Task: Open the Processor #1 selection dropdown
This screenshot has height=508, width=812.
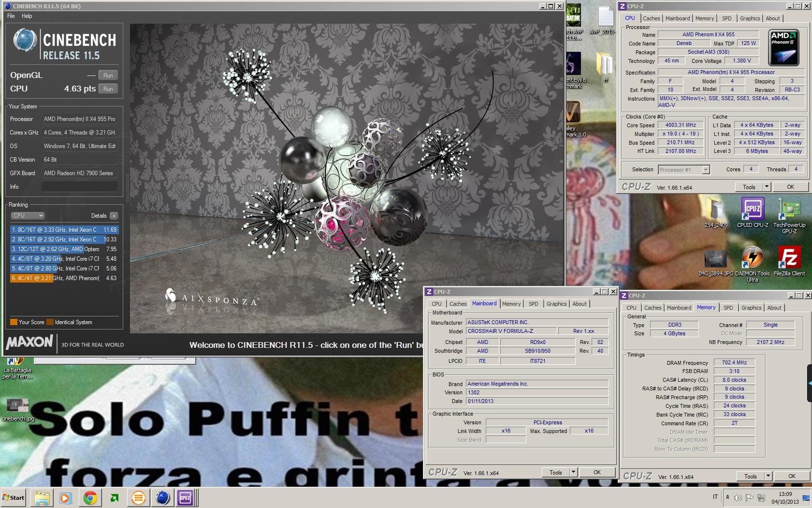Action: click(683, 170)
